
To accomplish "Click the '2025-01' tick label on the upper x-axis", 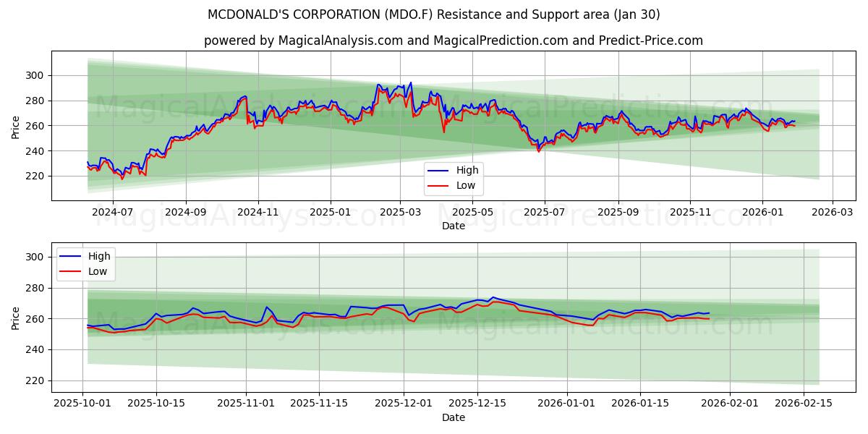I will pyautogui.click(x=331, y=213).
